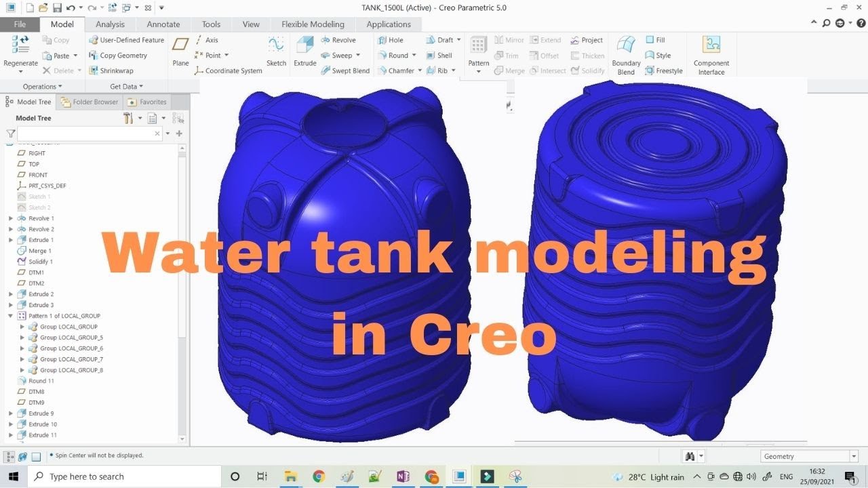The height and width of the screenshot is (488, 868).
Task: Open the Pattern dropdown arrow
Action: tap(479, 72)
